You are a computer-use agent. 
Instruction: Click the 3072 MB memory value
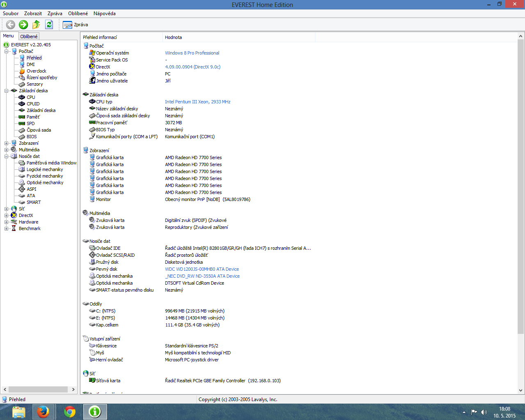173,123
